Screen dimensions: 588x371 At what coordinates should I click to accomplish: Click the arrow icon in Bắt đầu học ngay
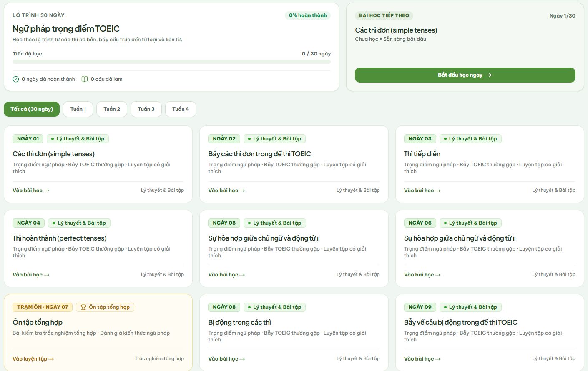click(489, 75)
